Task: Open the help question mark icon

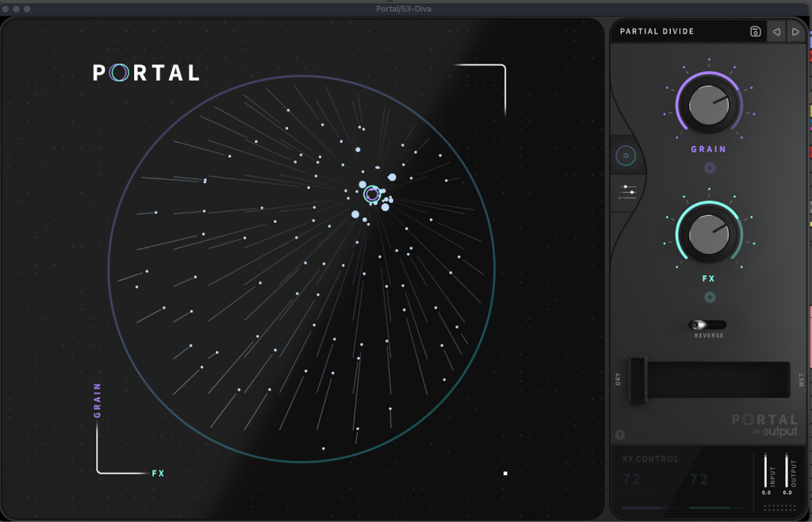Action: tap(619, 435)
